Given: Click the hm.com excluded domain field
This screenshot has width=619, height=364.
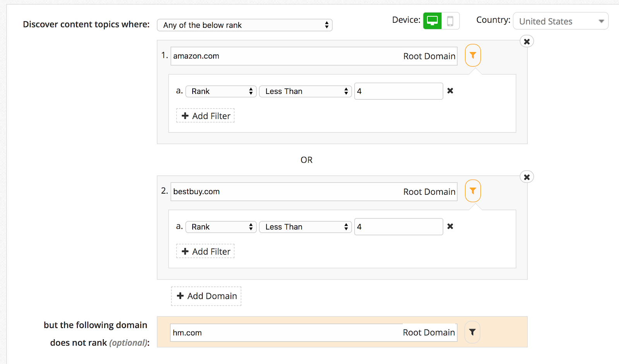Looking at the screenshot, I should coord(286,333).
